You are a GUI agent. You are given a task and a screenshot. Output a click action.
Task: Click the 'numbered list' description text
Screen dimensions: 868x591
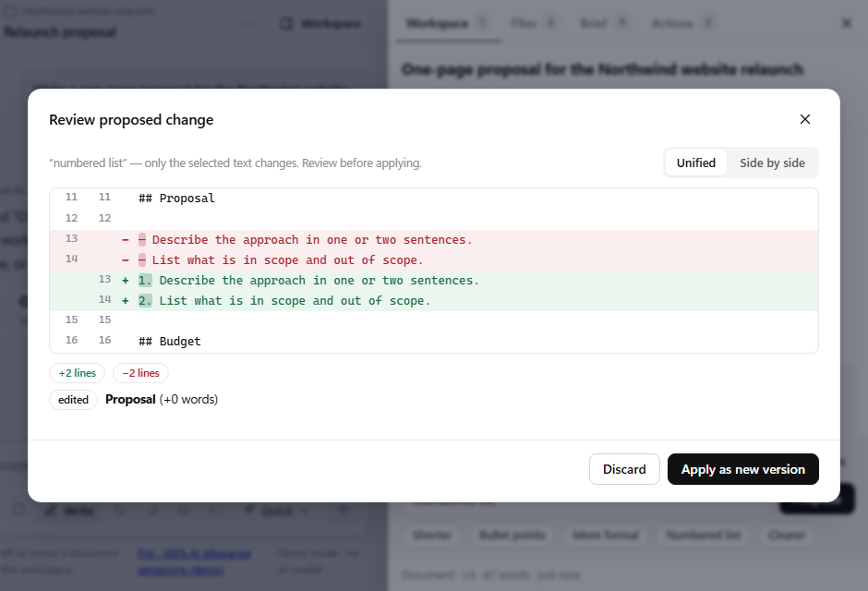pos(235,163)
